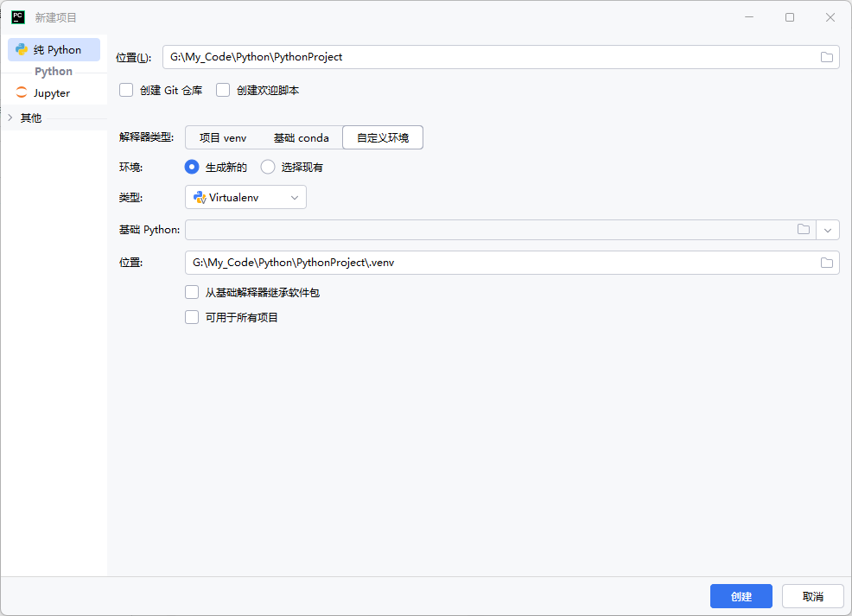The height and width of the screenshot is (616, 852).
Task: Open base Python dropdown arrow
Action: pos(828,230)
